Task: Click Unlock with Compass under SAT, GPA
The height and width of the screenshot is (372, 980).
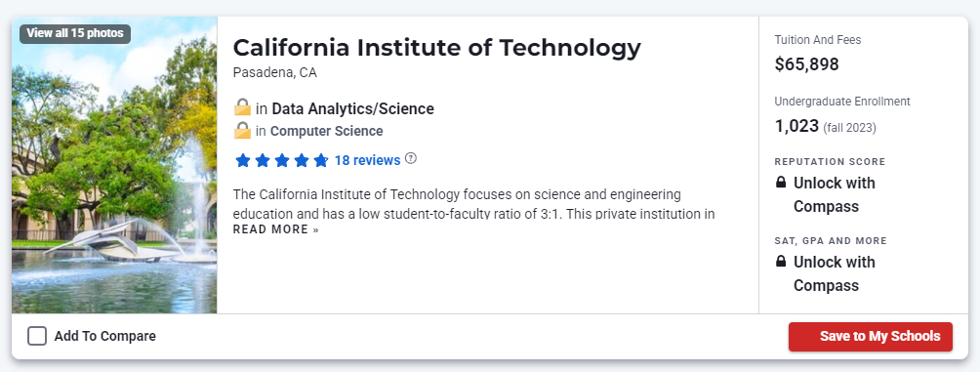Action: tap(835, 273)
